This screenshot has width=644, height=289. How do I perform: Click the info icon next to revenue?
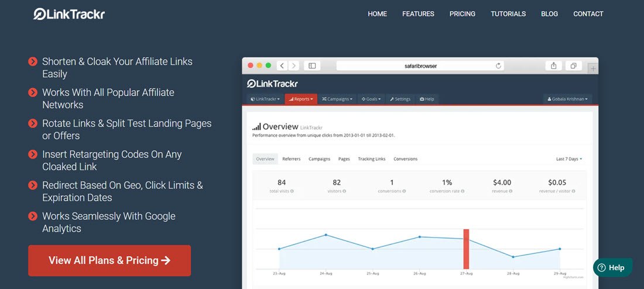click(511, 191)
